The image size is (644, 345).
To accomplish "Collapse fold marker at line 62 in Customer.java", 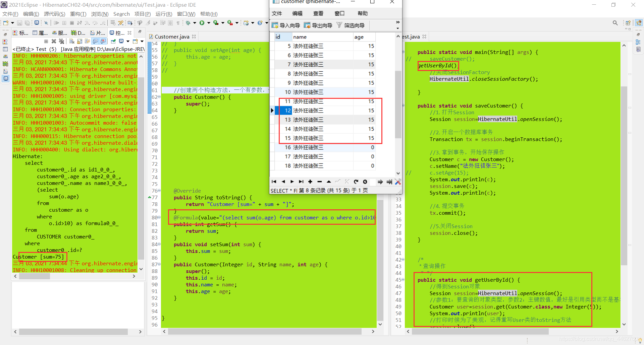I will (159, 97).
